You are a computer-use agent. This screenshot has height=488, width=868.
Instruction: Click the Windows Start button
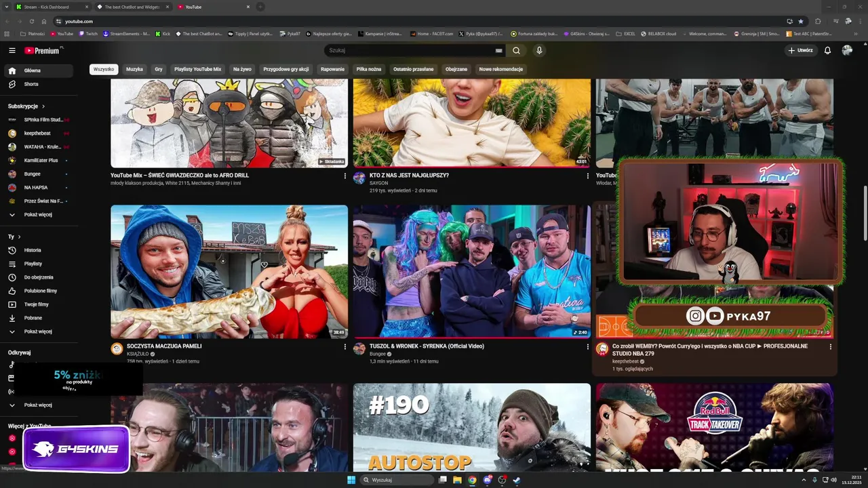(x=351, y=480)
